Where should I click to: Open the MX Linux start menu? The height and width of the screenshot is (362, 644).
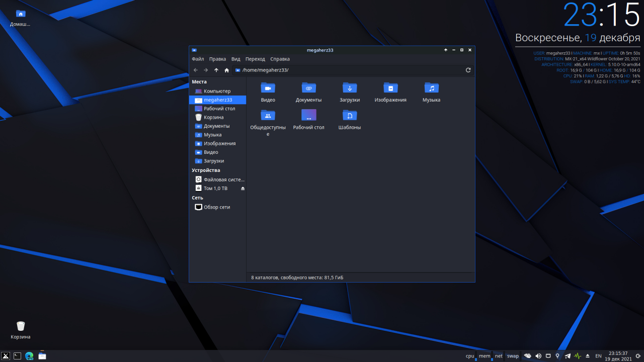click(6, 356)
